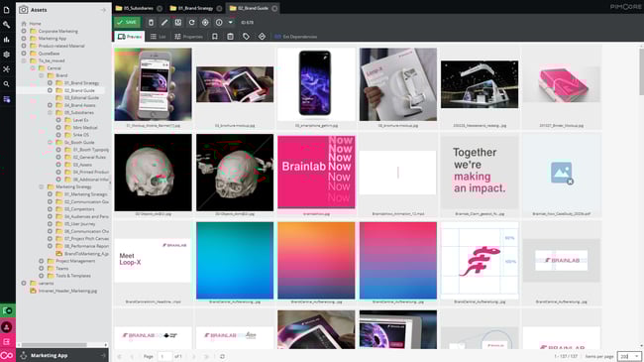This screenshot has height=362, width=644.
Task: Expand the QuoteBase folder node
Action: (x=24, y=54)
